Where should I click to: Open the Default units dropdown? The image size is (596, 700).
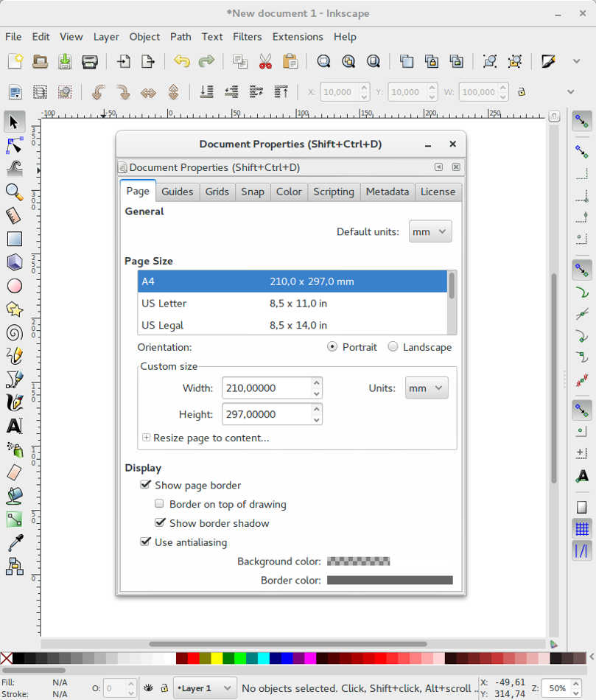point(430,231)
